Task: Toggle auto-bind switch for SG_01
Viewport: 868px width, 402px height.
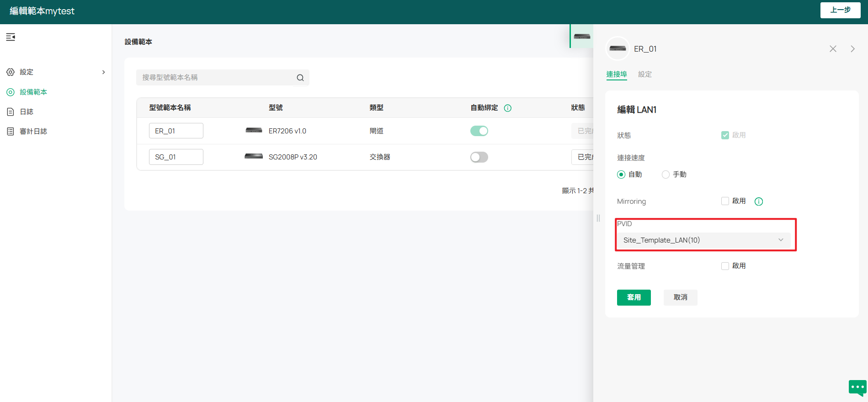Action: 479,157
